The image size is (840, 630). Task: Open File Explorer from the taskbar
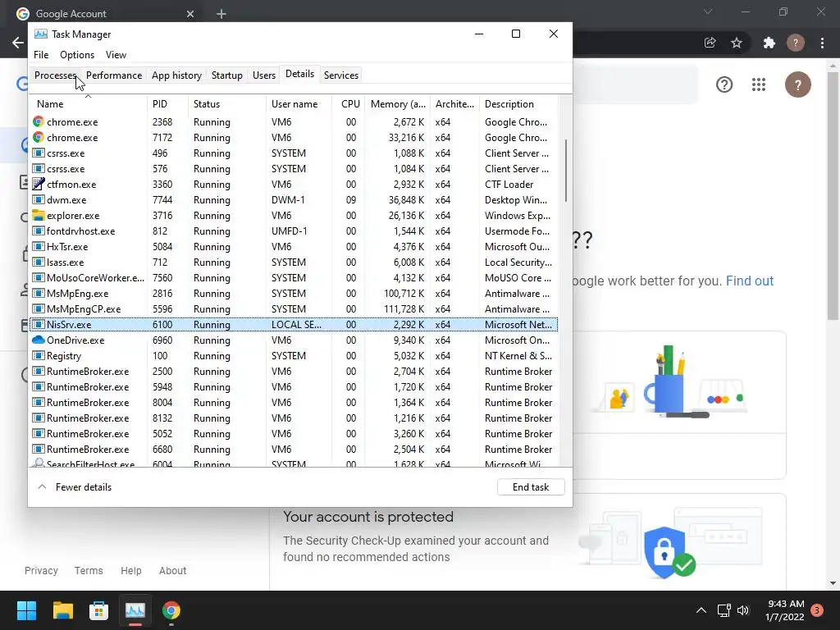point(62,610)
